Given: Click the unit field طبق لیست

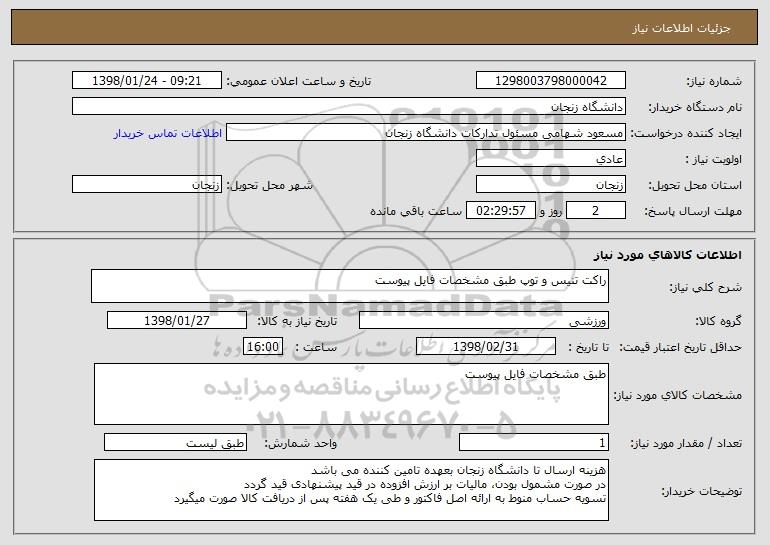Looking at the screenshot, I should pyautogui.click(x=175, y=442).
